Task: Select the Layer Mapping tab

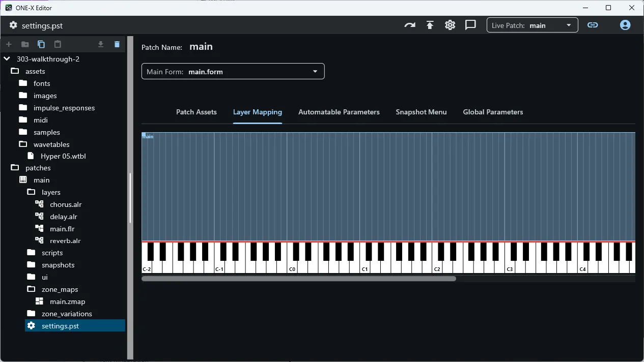Action: pyautogui.click(x=258, y=112)
